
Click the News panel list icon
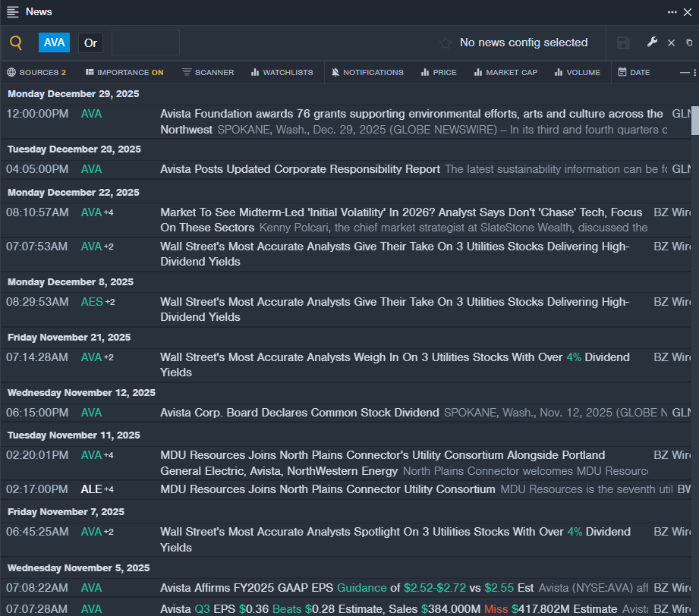pos(12,12)
